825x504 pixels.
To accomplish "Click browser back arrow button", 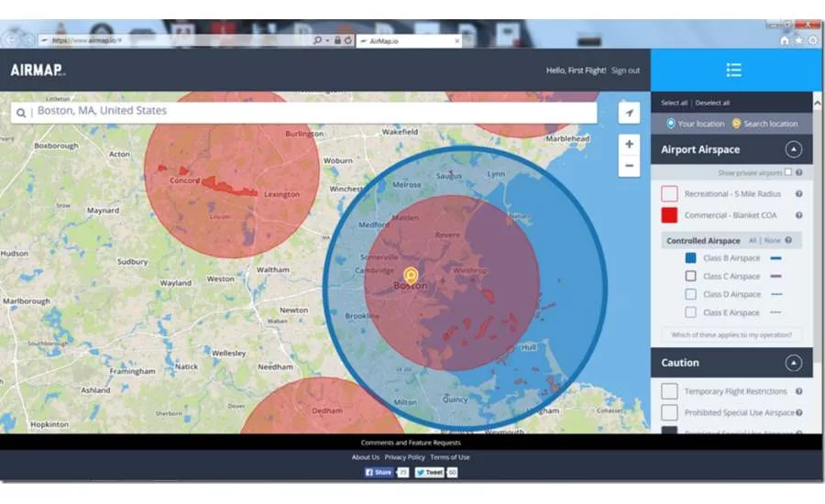I will pos(11,40).
